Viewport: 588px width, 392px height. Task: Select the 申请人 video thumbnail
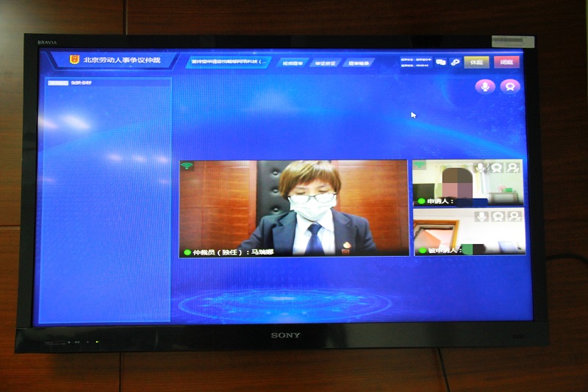[456, 184]
